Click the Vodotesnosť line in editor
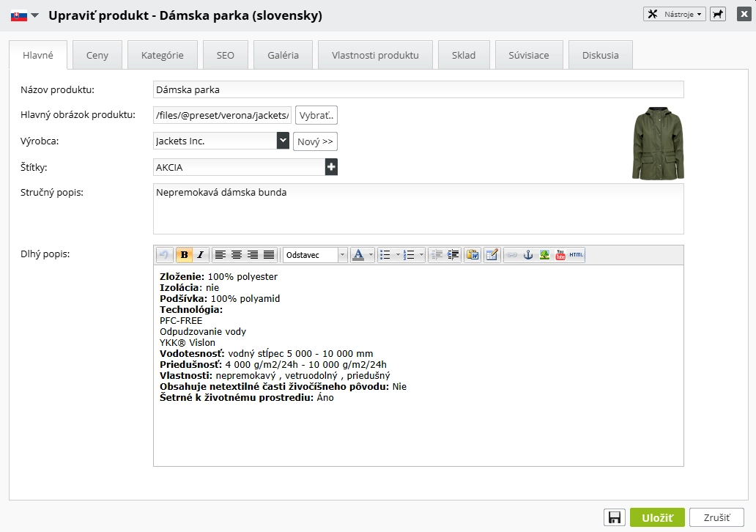Screen dimensions: 756x532 click(x=266, y=353)
